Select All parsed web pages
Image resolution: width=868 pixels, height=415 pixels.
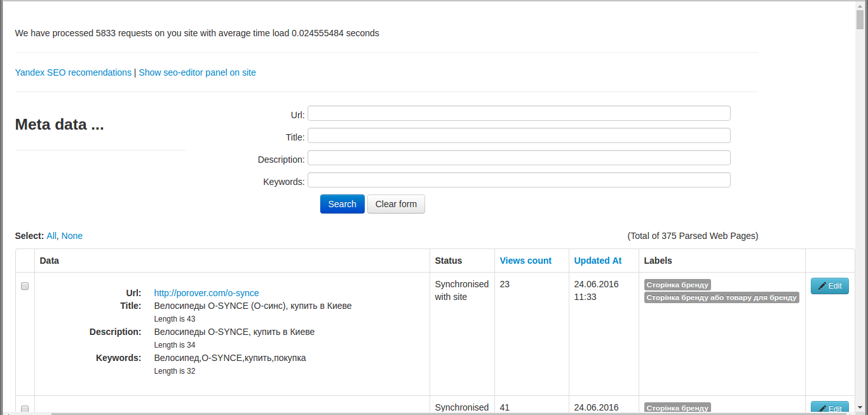(51, 236)
